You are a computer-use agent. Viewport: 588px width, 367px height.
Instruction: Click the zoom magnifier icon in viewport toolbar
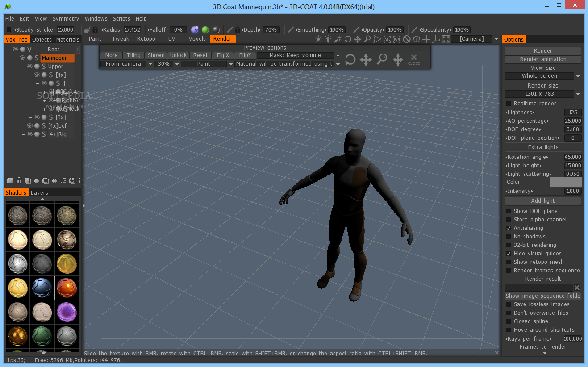[367, 39]
